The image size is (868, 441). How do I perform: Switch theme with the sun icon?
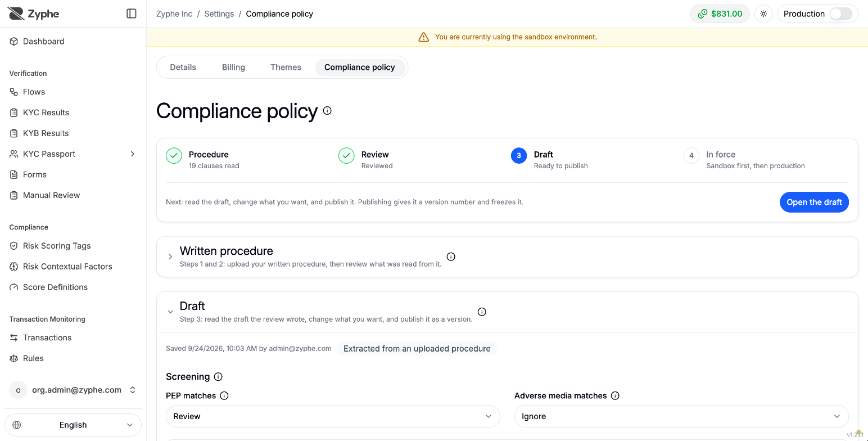coord(763,14)
